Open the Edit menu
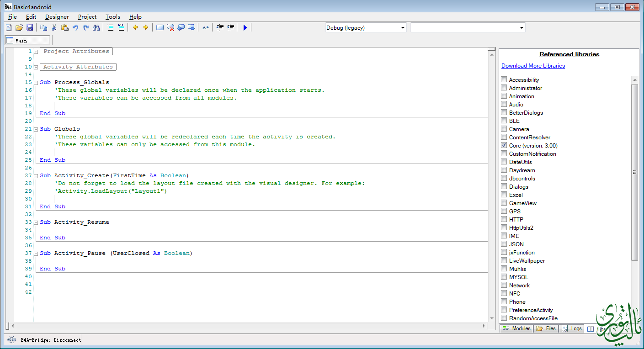Image resolution: width=644 pixels, height=349 pixels. [x=31, y=17]
